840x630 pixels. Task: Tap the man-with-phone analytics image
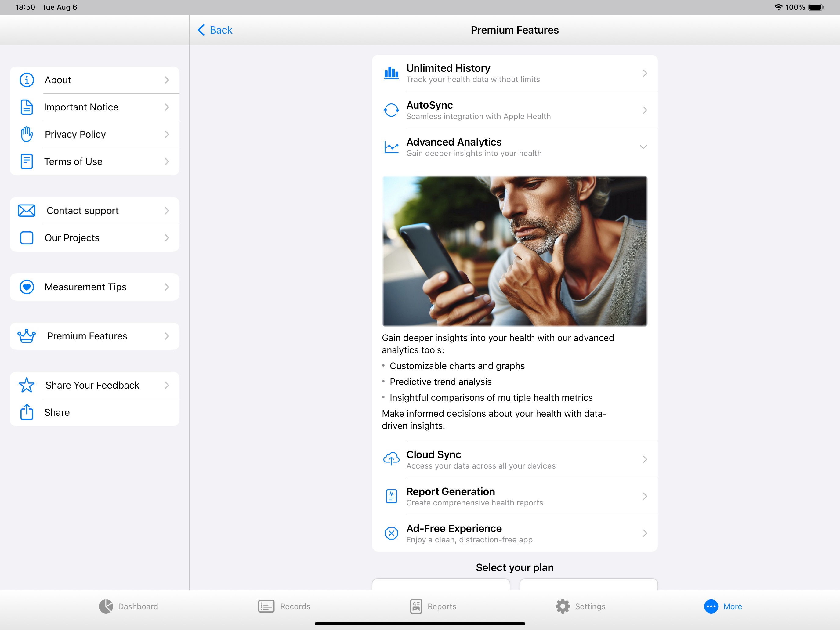(515, 251)
